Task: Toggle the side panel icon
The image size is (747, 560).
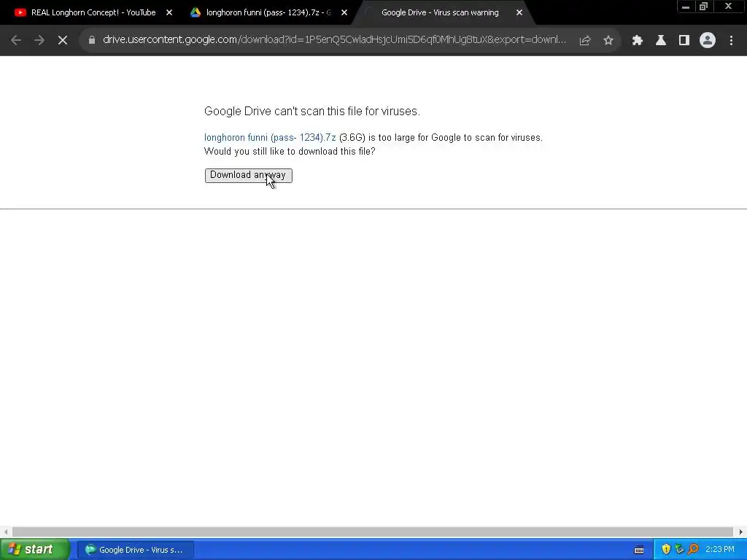Action: click(x=684, y=41)
